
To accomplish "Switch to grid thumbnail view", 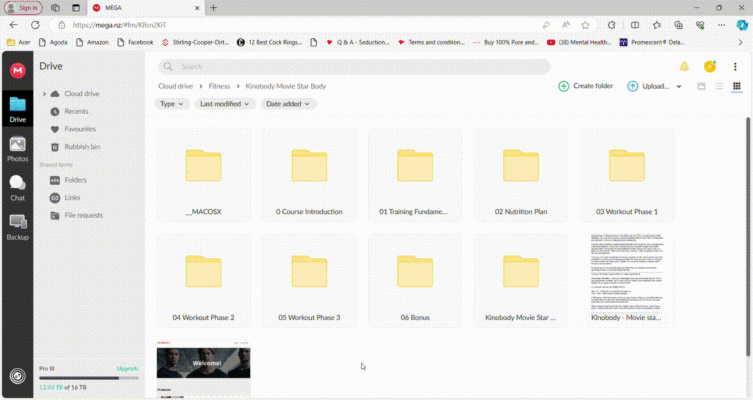I will (x=737, y=87).
